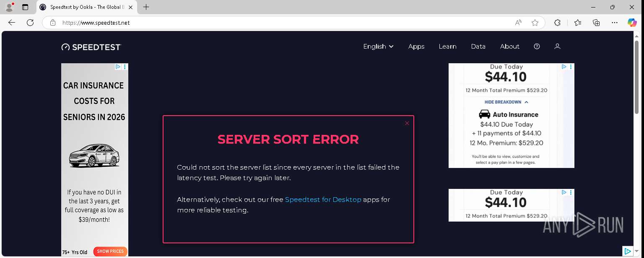This screenshot has width=644, height=258.
Task: Click the Speedtest logo
Action: [x=91, y=47]
